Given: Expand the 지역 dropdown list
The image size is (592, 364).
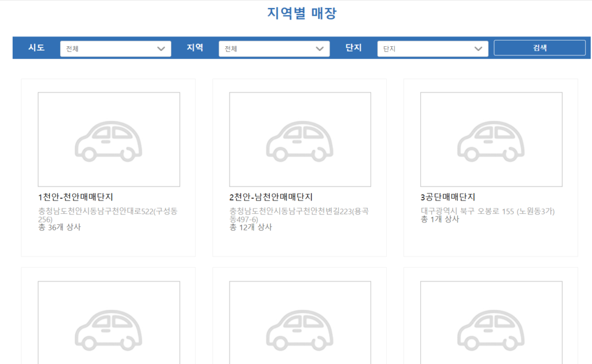Looking at the screenshot, I should coord(274,49).
